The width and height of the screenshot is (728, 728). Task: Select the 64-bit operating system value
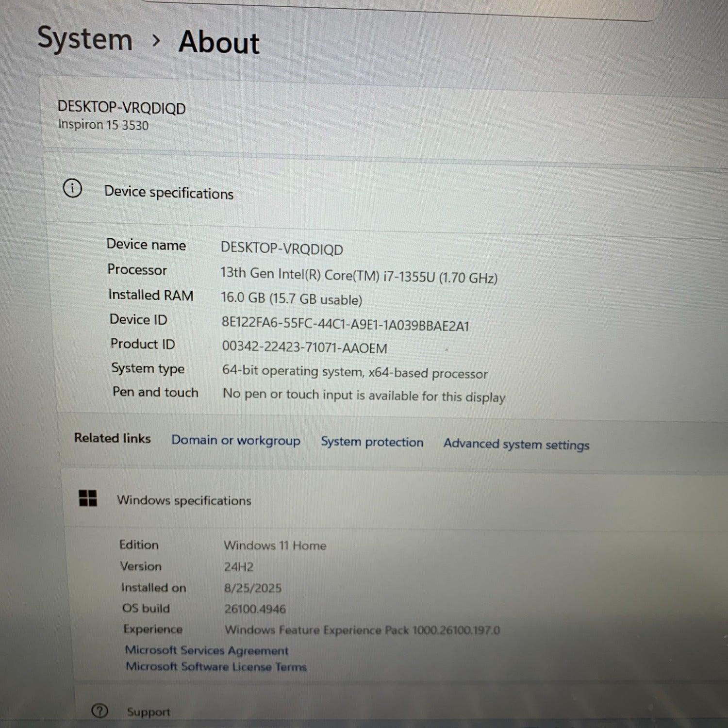[x=355, y=372]
